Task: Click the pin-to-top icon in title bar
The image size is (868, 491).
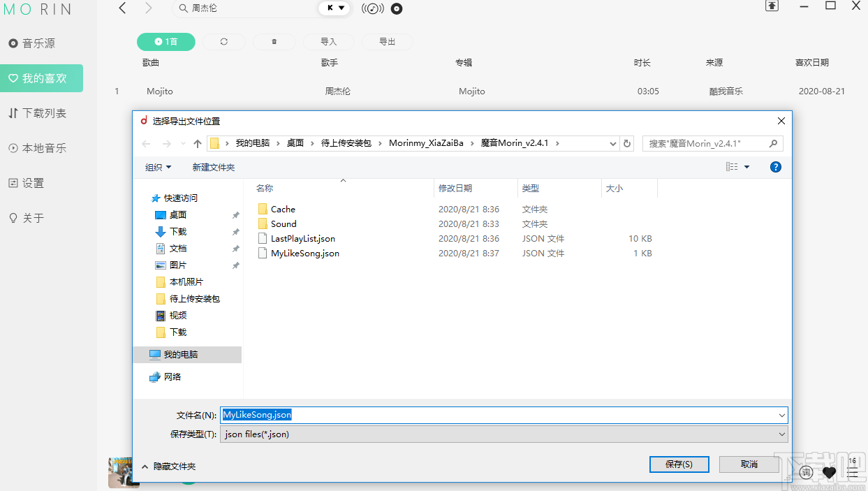Action: pos(772,6)
